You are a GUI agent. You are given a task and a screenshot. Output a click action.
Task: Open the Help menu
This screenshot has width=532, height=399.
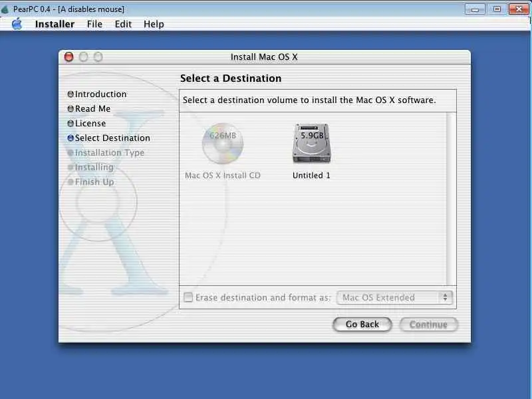coord(154,24)
